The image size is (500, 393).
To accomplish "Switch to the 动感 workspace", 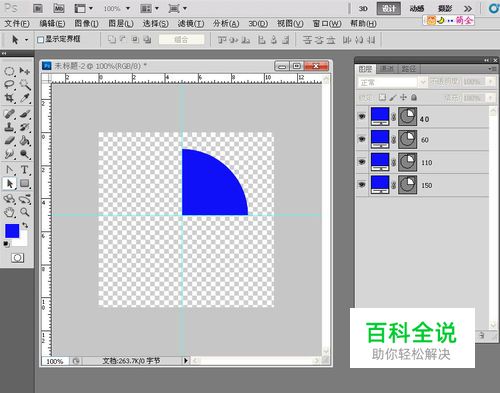I will 417,9.
